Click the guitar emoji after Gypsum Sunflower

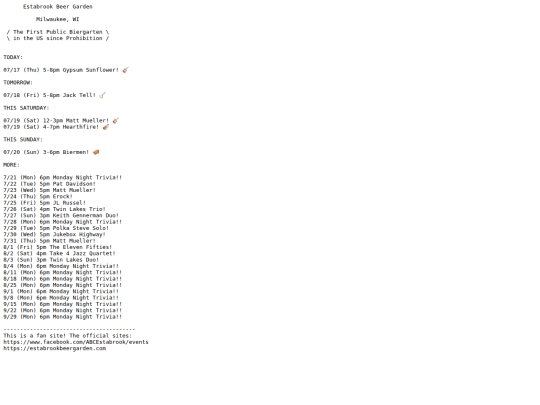[x=125, y=70]
